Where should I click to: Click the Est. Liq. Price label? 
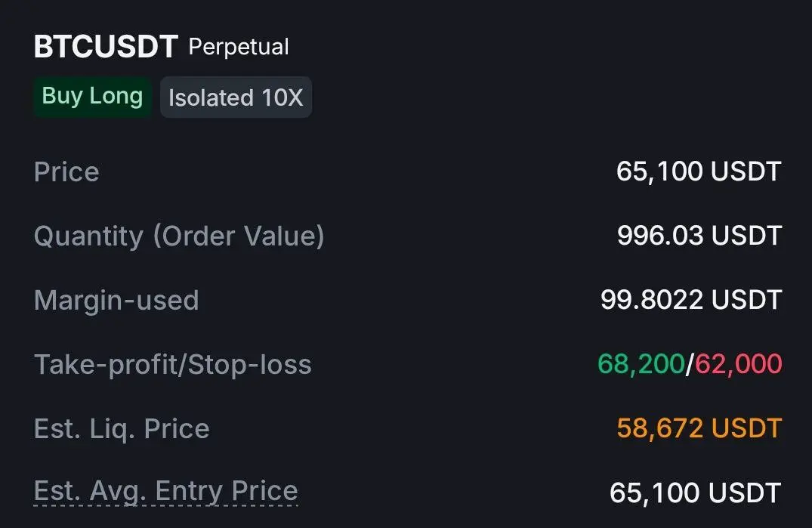[x=122, y=429]
